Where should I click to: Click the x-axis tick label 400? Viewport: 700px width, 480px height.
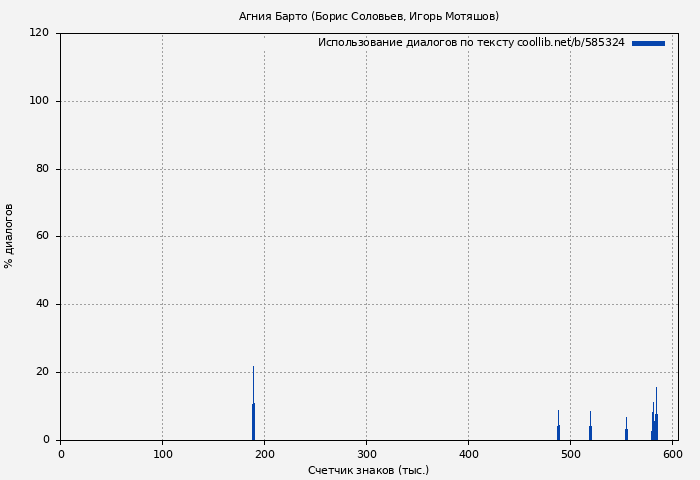coord(468,454)
